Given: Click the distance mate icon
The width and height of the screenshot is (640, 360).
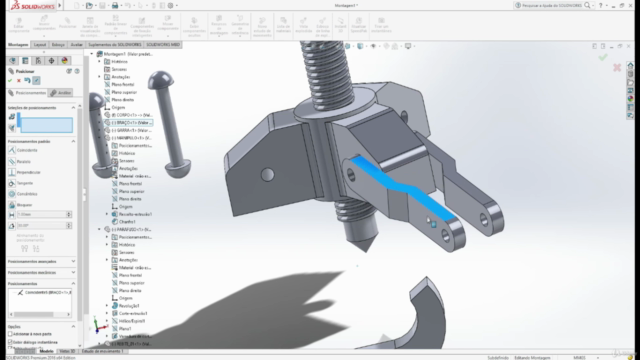Looking at the screenshot, I should 12,215.
